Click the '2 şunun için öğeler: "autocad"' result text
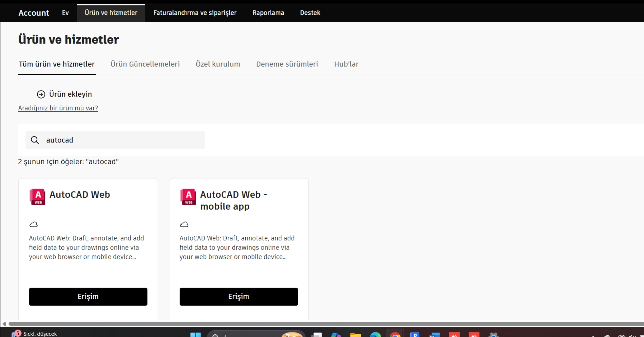The image size is (644, 337). tap(68, 162)
